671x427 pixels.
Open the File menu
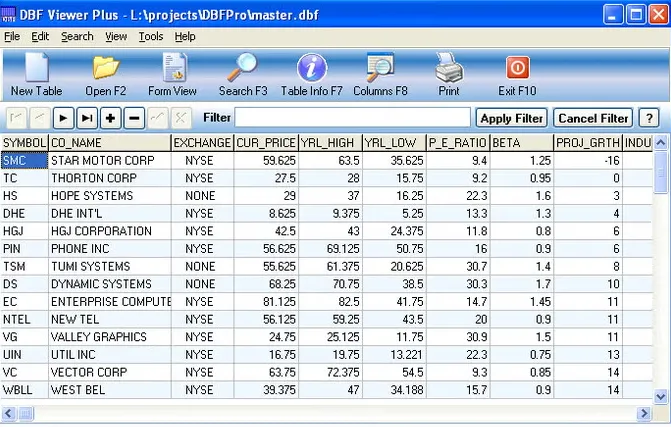12,36
